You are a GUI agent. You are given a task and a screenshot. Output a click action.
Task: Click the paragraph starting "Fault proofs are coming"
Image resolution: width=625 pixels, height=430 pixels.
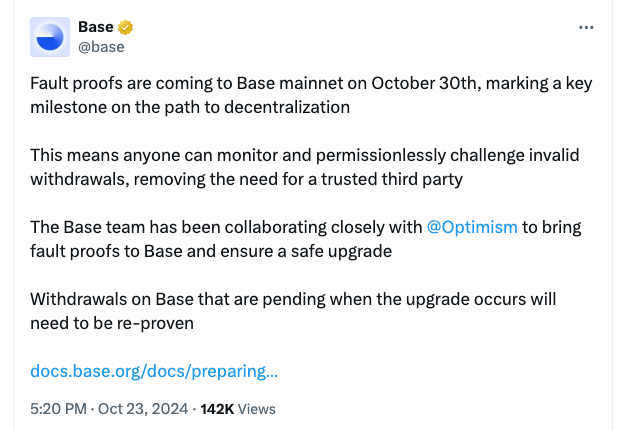coord(300,96)
